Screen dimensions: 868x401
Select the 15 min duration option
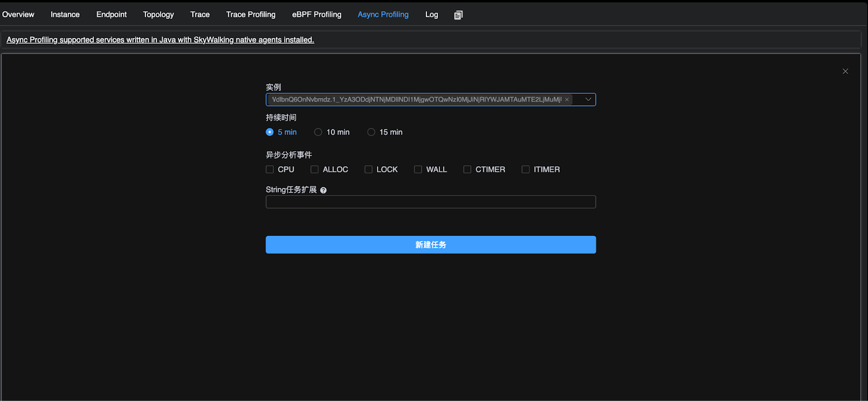click(372, 132)
